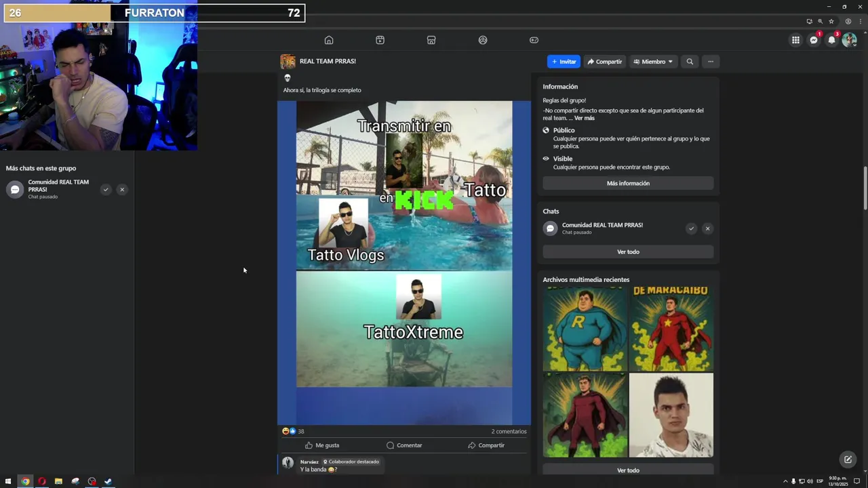Open the De Maracaibo red superhero thumbnail
Viewport: 868px width, 488px height.
pyautogui.click(x=671, y=328)
